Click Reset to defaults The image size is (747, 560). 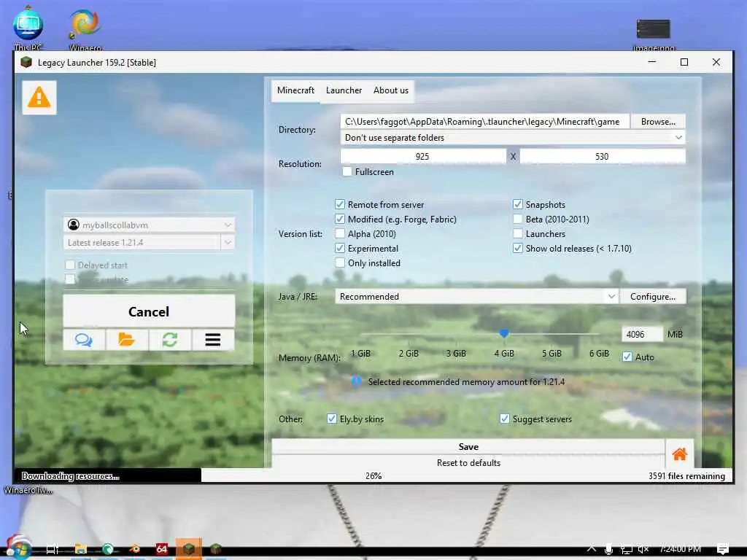pos(468,462)
